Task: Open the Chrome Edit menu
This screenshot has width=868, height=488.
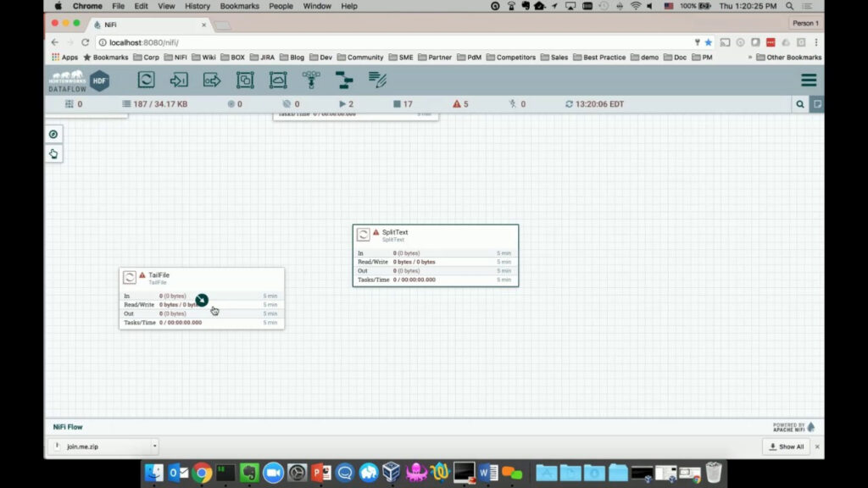Action: point(142,6)
